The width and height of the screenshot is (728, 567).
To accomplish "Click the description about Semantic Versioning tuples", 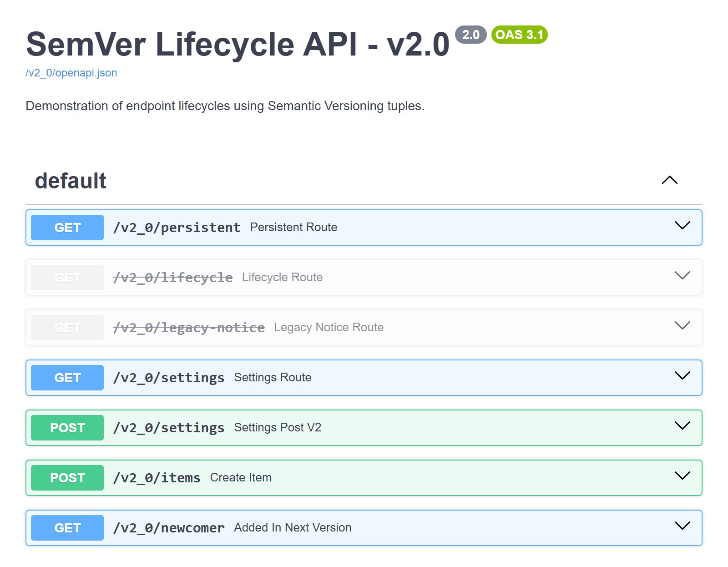I will tap(225, 106).
